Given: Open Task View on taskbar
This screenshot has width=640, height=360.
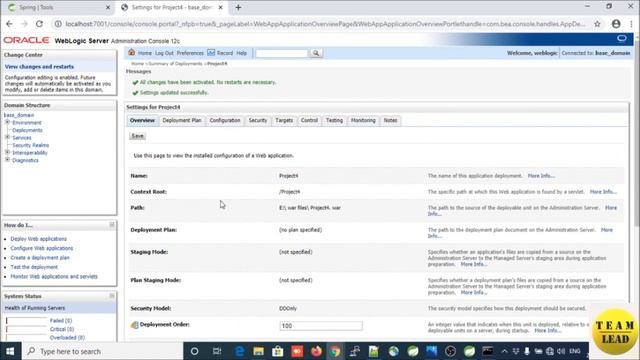Looking at the screenshot, I should (x=217, y=351).
